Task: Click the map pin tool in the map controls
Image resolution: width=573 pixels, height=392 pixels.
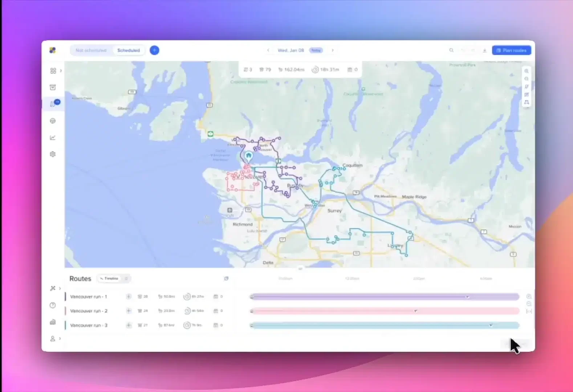Action: pos(527,87)
